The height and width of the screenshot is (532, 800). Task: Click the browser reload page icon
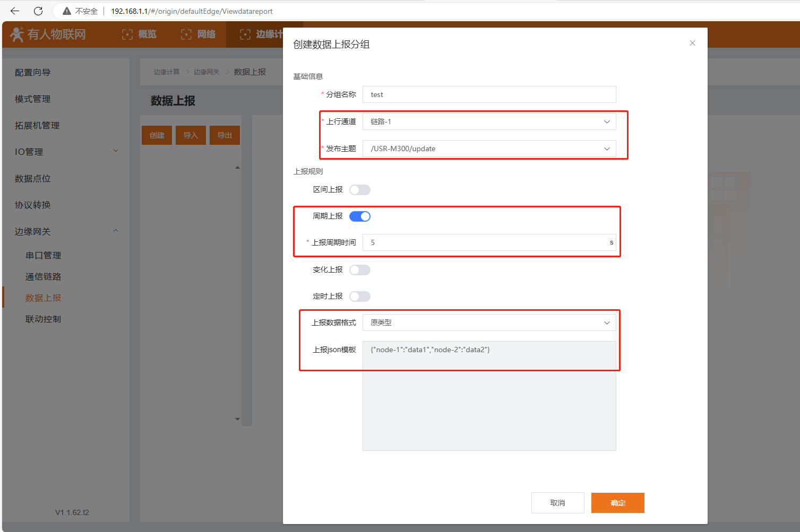click(x=38, y=11)
